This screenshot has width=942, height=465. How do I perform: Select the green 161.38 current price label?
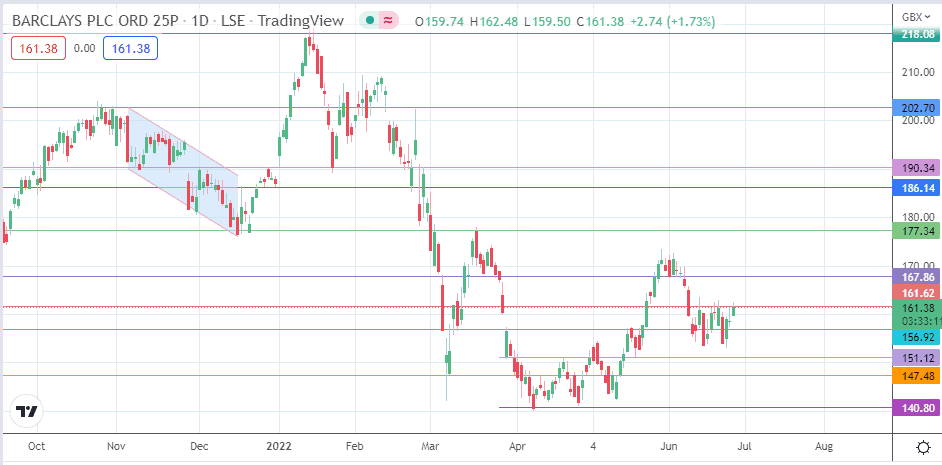pos(917,313)
